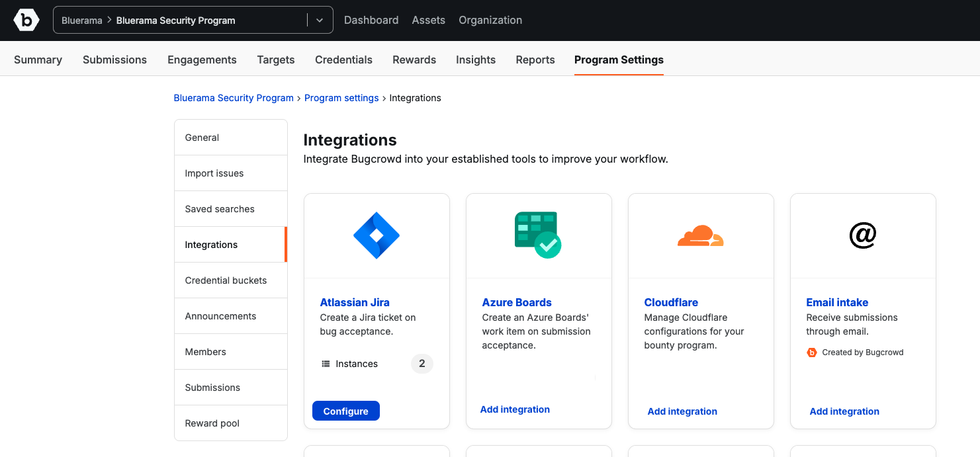Expand the program selector dropdown arrow
The height and width of the screenshot is (457, 980).
coord(320,21)
